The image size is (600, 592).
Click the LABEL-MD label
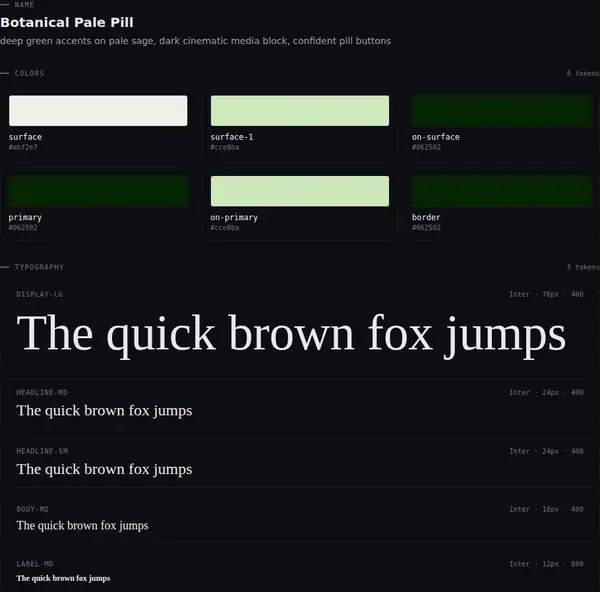pos(34,564)
